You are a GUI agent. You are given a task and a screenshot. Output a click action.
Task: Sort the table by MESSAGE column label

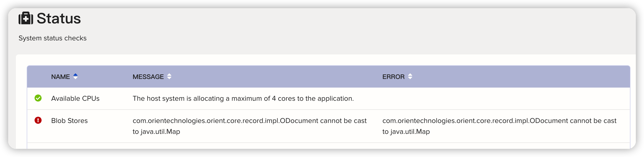point(148,77)
